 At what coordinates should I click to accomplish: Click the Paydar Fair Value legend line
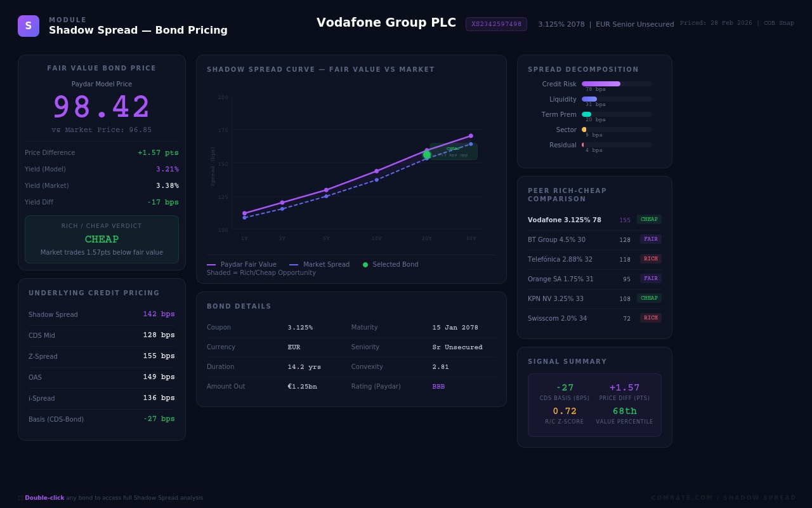click(x=211, y=265)
